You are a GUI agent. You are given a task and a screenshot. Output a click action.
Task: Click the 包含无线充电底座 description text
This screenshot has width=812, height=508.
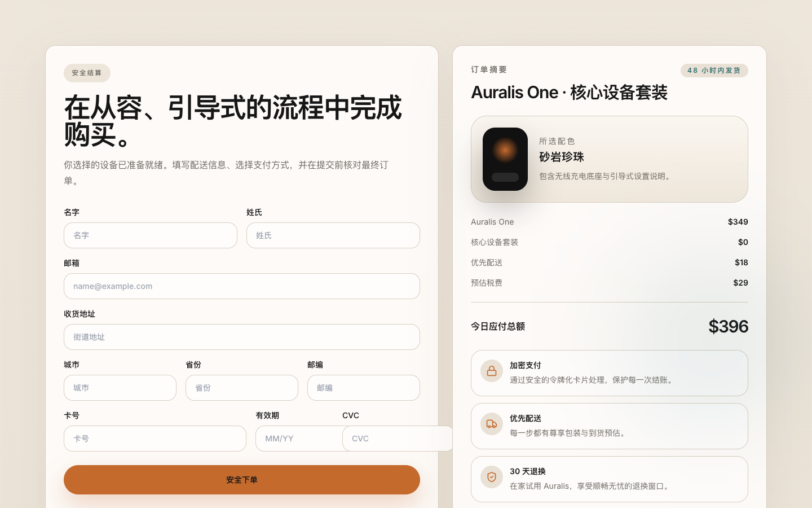coord(606,176)
